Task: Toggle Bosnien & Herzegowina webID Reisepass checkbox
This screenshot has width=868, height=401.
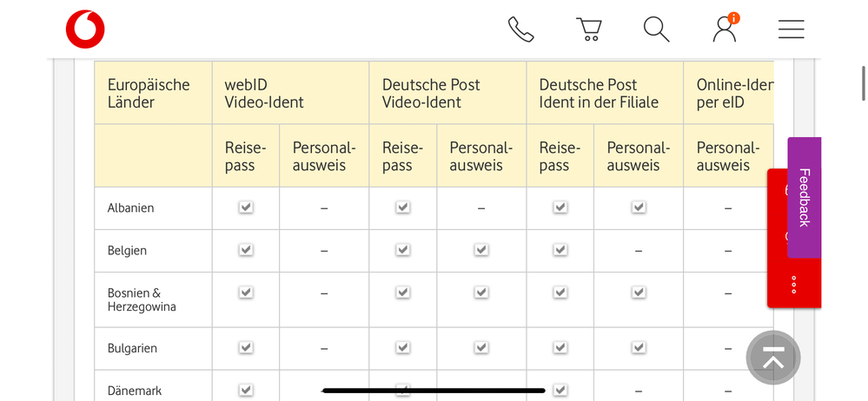Action: click(246, 293)
